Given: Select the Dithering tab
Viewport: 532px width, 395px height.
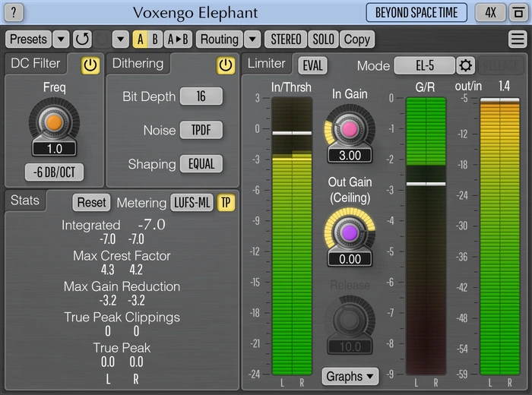Looking at the screenshot, I should (x=138, y=63).
